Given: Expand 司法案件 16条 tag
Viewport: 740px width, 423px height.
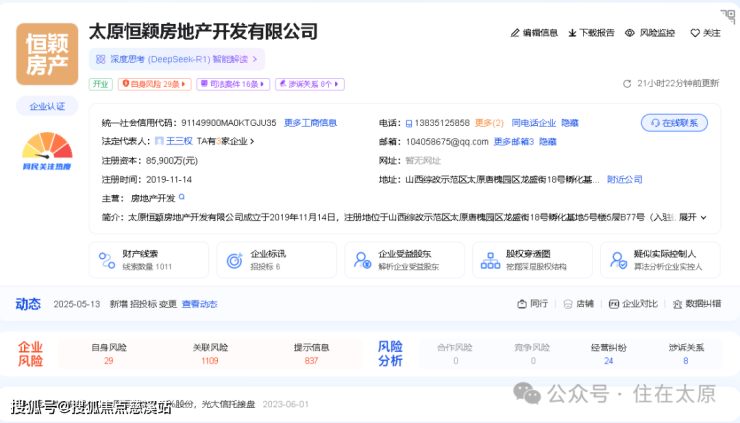Looking at the screenshot, I should tap(233, 84).
